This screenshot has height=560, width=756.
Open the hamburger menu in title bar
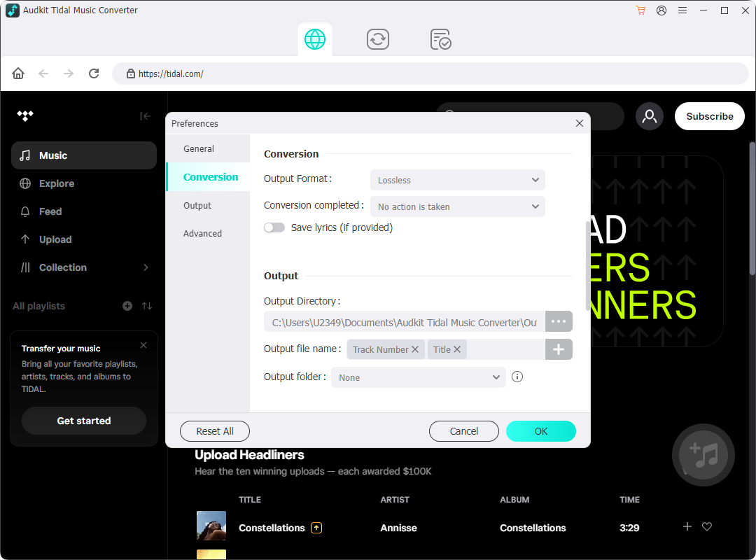click(x=682, y=10)
